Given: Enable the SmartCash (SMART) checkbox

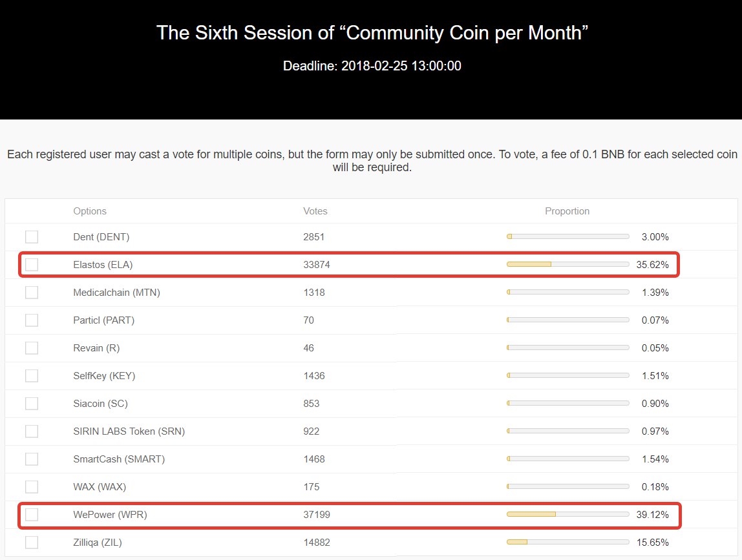Looking at the screenshot, I should pyautogui.click(x=32, y=459).
